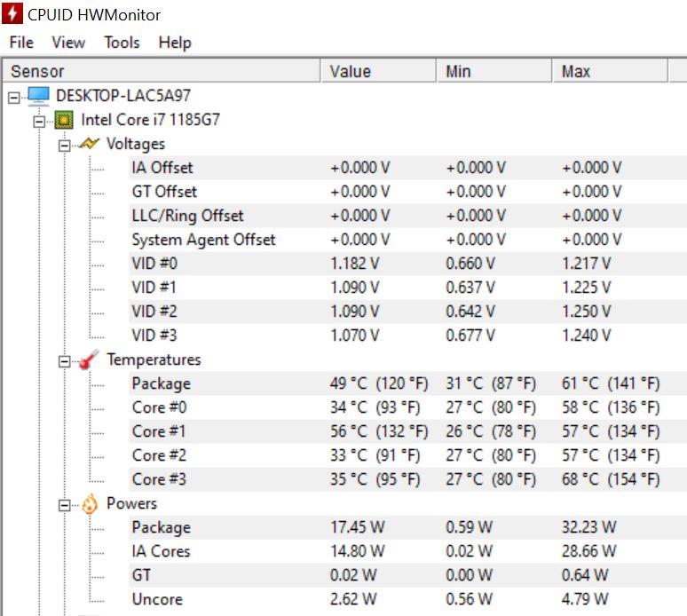Select the Intel Core i7 1185G7 label
Viewport: 687px width, 616px height.
[150, 120]
